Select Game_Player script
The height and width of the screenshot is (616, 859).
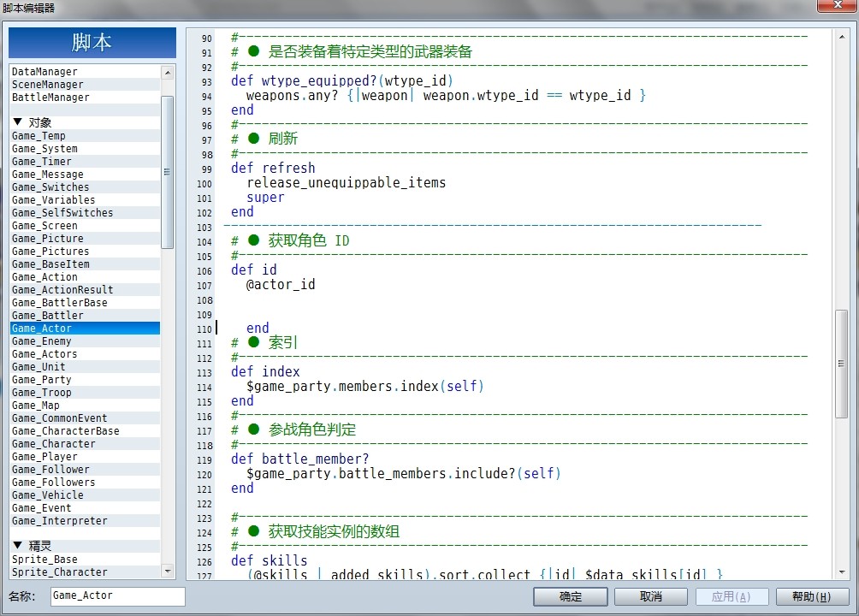click(x=85, y=457)
